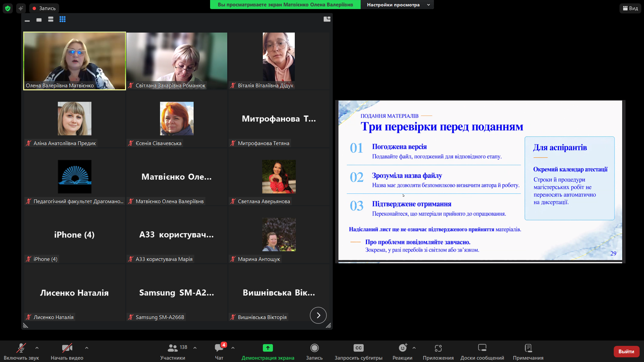
Task: Click muted mic icon beside Віталія Віталіївна Дідух
Action: [233, 86]
